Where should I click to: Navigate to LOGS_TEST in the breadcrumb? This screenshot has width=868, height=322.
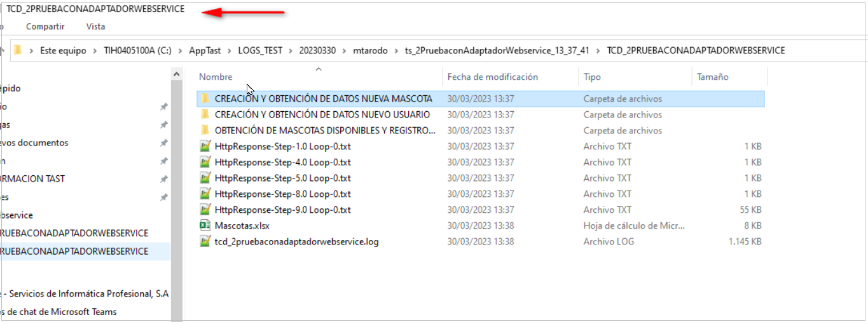259,51
